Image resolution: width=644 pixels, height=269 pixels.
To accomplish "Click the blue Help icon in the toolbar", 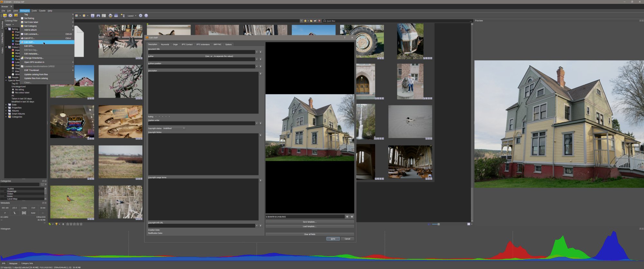I will click(146, 15).
